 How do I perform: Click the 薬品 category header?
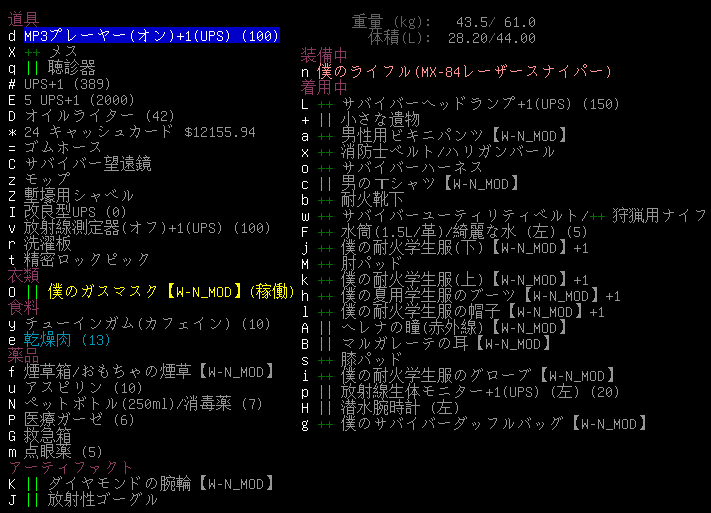(x=24, y=355)
